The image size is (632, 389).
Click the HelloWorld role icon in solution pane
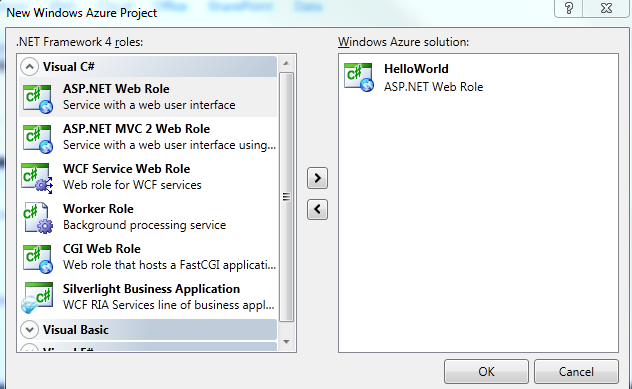[359, 77]
